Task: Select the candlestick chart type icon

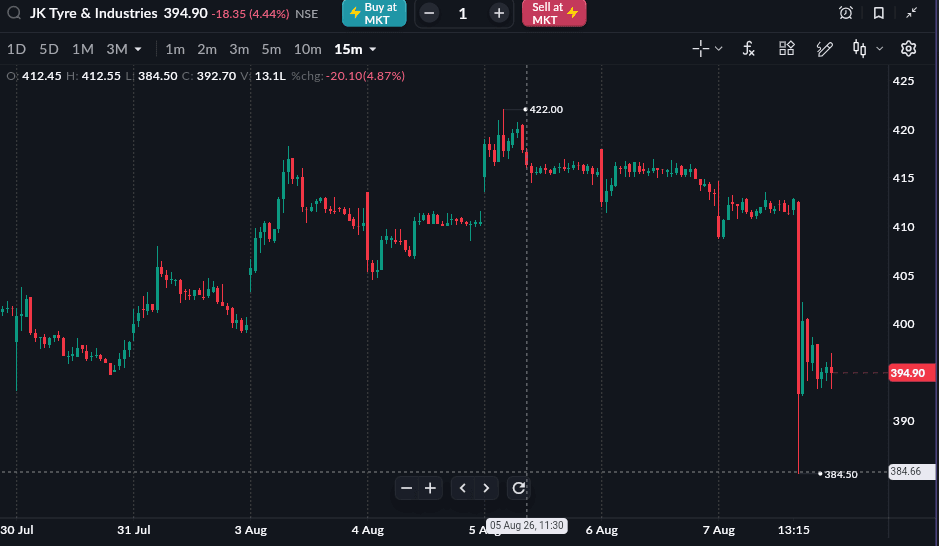Action: 859,48
